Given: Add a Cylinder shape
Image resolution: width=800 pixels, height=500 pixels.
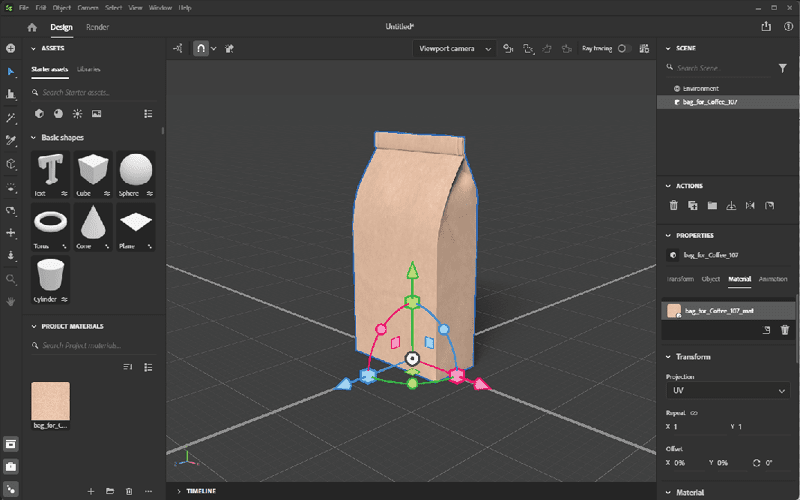Looking at the screenshot, I should click(50, 280).
